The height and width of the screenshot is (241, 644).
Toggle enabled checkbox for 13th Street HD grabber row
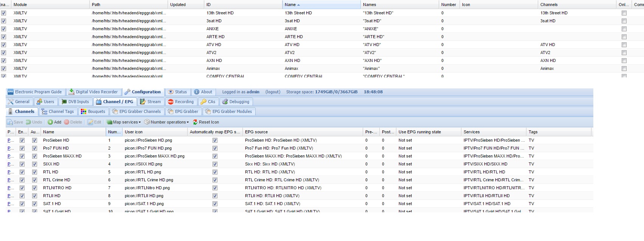pos(3,13)
